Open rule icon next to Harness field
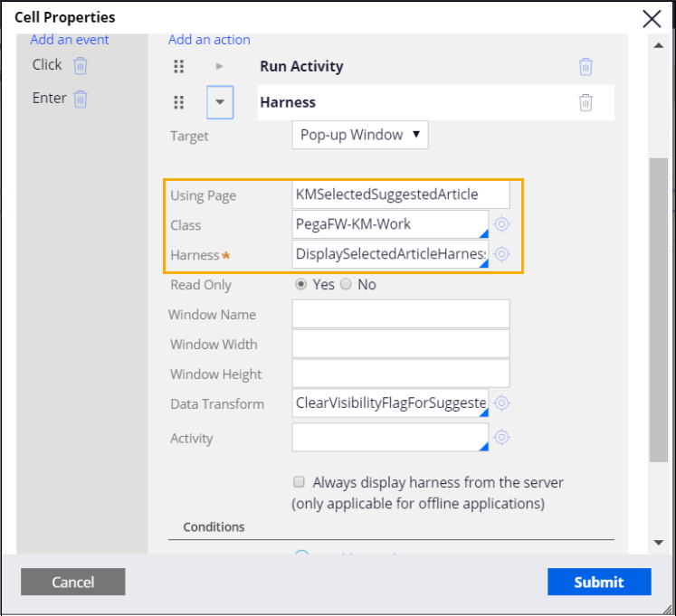 (502, 255)
